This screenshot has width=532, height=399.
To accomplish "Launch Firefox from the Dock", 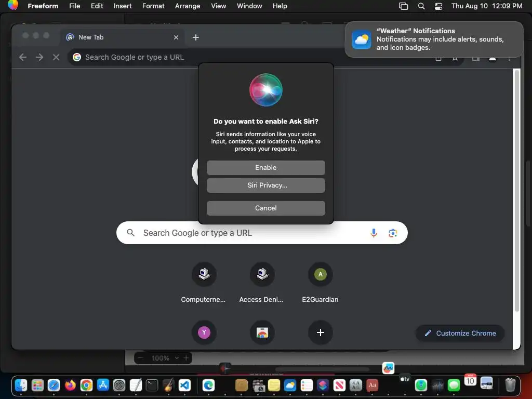I will (70, 385).
